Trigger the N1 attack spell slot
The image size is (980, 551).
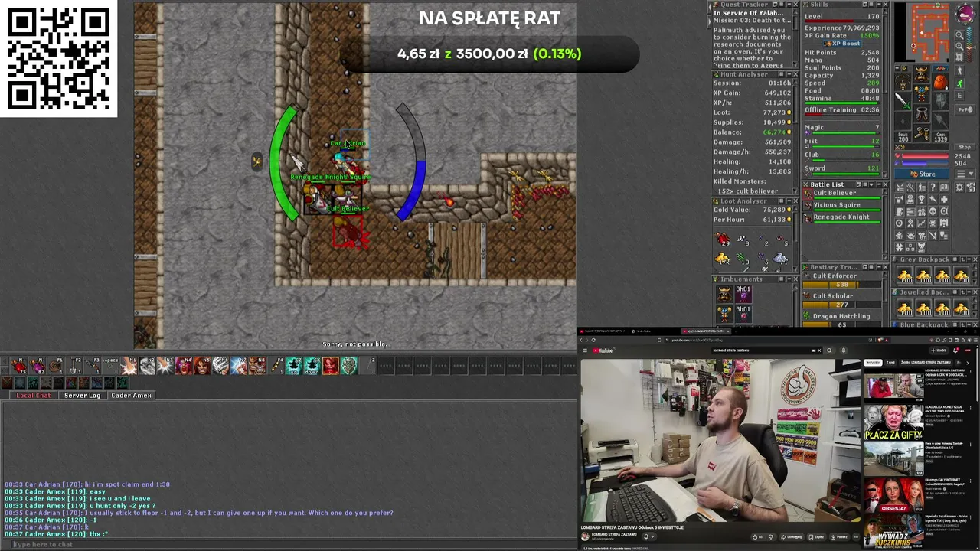[129, 366]
